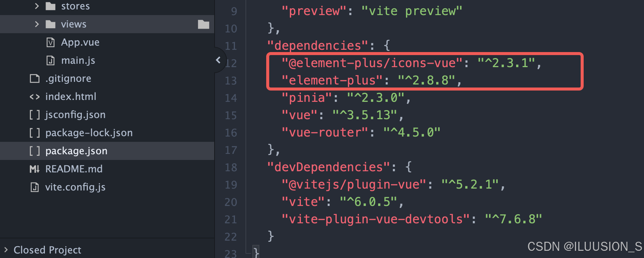Click line number 22 in the gutter
Screen dimensions: 644x258
tap(231, 237)
